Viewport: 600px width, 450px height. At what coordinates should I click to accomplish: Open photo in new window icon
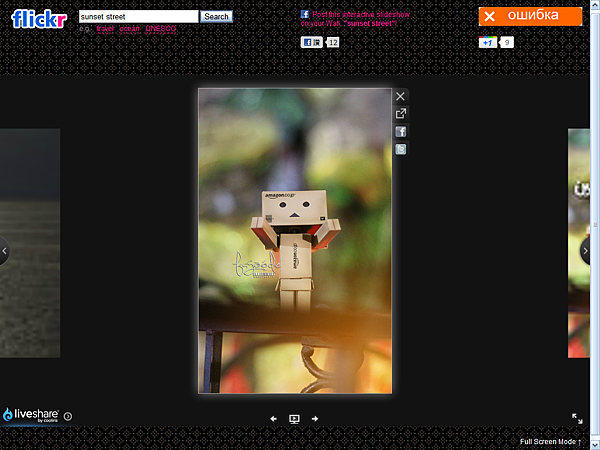[x=401, y=113]
